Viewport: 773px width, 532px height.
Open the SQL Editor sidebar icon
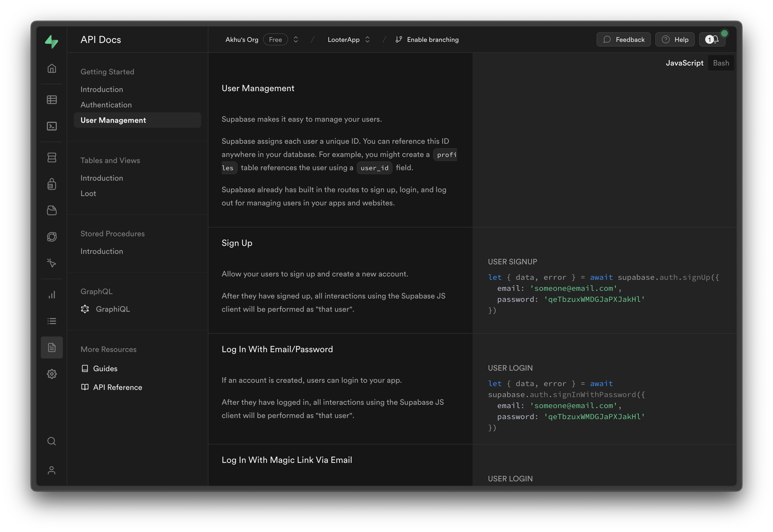(52, 126)
